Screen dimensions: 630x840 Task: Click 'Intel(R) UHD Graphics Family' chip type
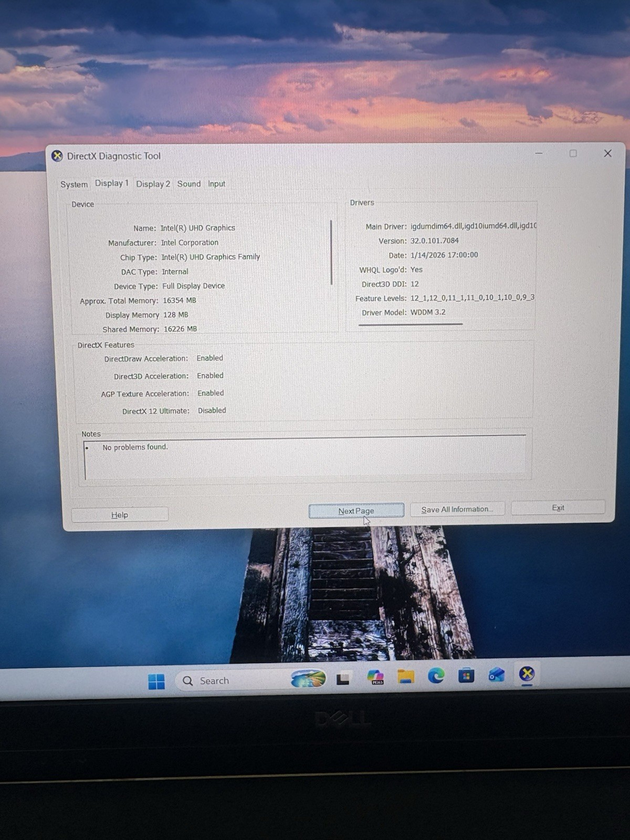211,257
